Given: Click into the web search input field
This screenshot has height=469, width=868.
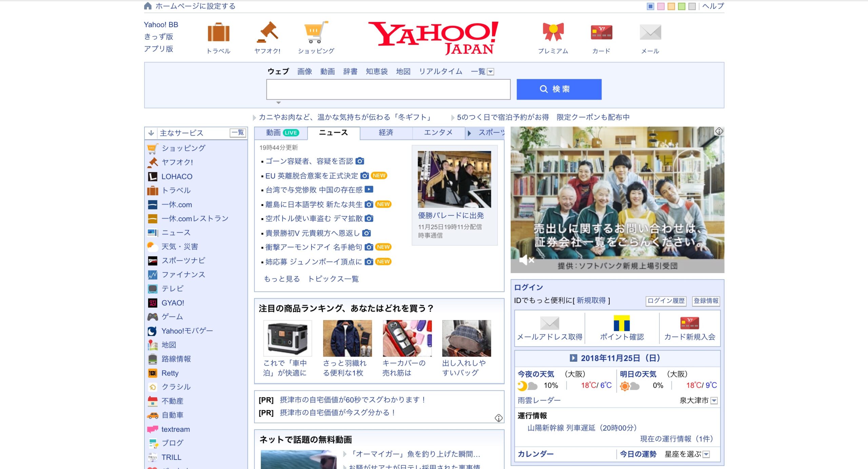Looking at the screenshot, I should [x=388, y=89].
